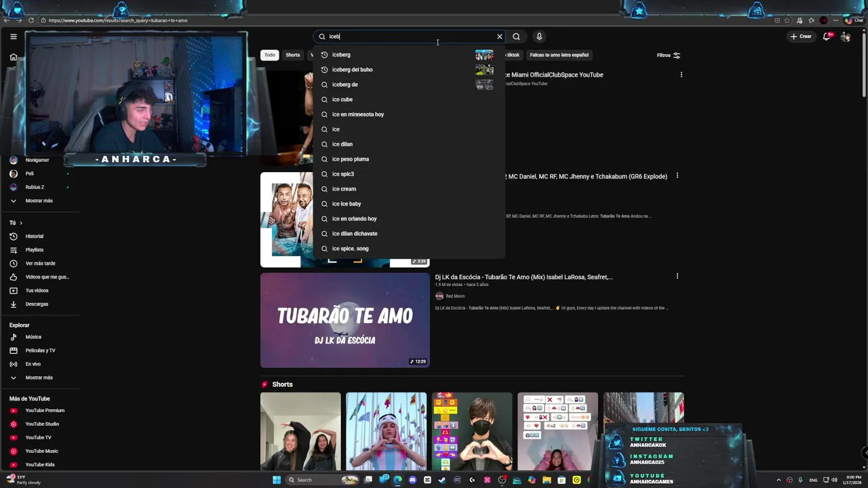Screen dimensions: 868x488
Task: Open Videos que me gustan
Action: click(47, 277)
